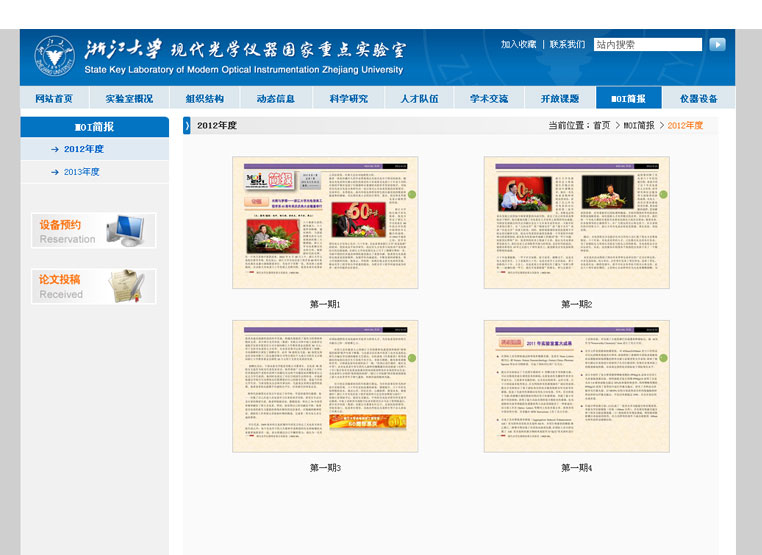Type in the 站内搜索 search field
The image size is (762, 555).
click(x=647, y=44)
